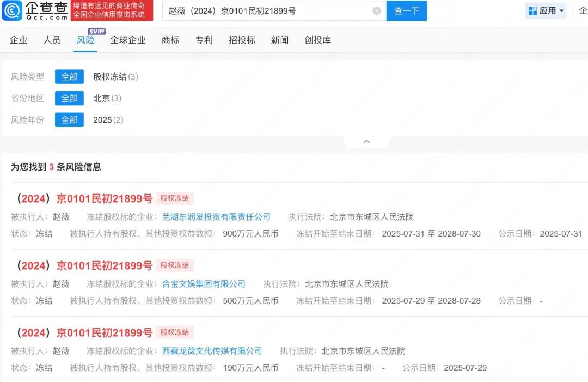The width and height of the screenshot is (588, 382).
Task: Select the date range '2025-07-29 至 2028-07-28'
Action: click(x=431, y=301)
